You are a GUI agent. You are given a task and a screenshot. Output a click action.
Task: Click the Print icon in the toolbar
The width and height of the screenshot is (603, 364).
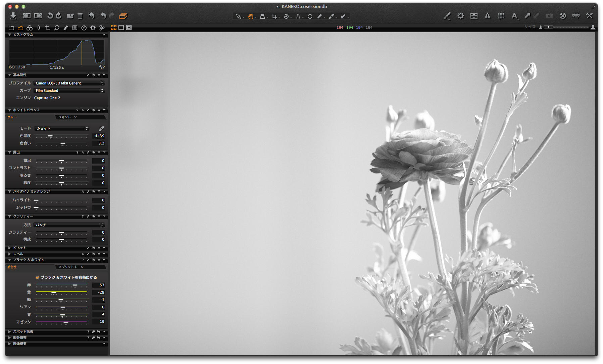coord(576,16)
